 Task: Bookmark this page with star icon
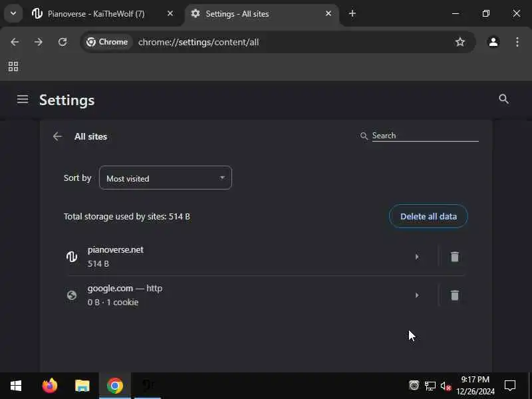tap(460, 42)
